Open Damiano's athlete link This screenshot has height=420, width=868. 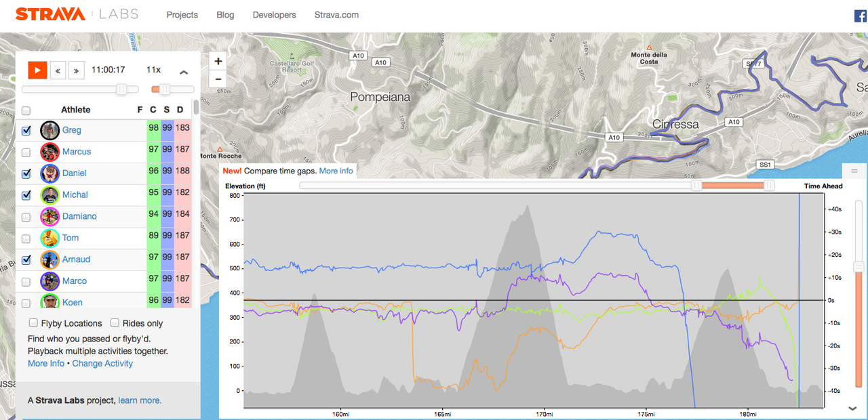coord(79,216)
